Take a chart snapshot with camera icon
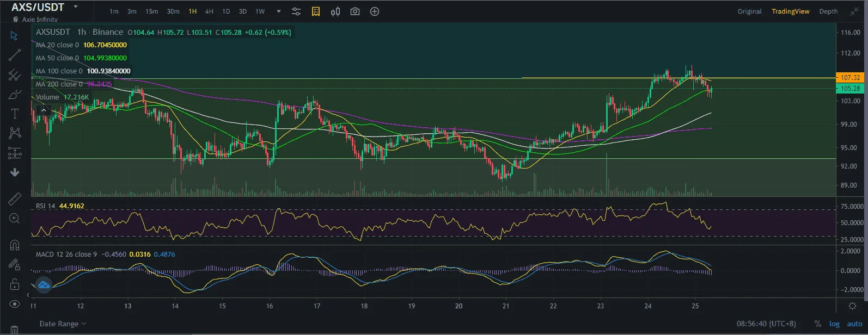The height and width of the screenshot is (335, 868). coord(355,11)
